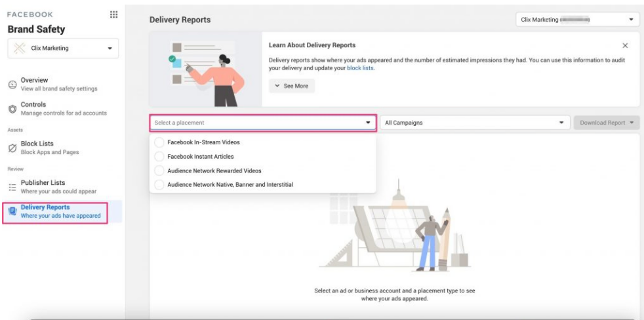This screenshot has height=320, width=644.
Task: Open Publisher Lists in the sidebar
Action: tap(62, 187)
